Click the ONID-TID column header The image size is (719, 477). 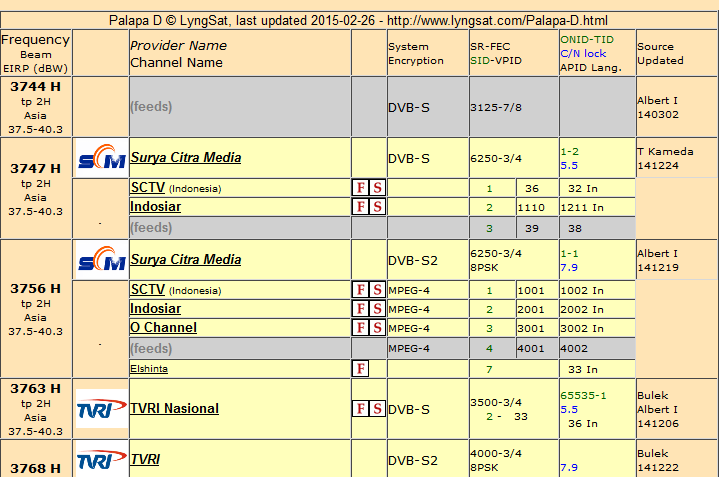pos(597,53)
